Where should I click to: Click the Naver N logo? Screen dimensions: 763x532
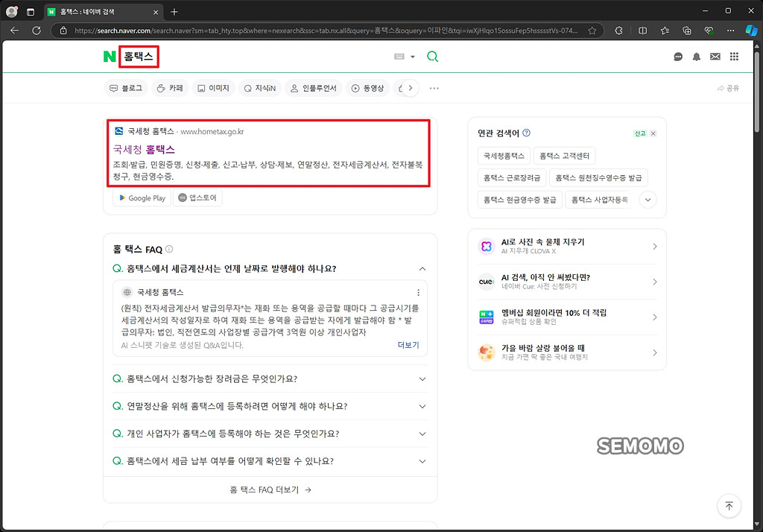(x=110, y=57)
